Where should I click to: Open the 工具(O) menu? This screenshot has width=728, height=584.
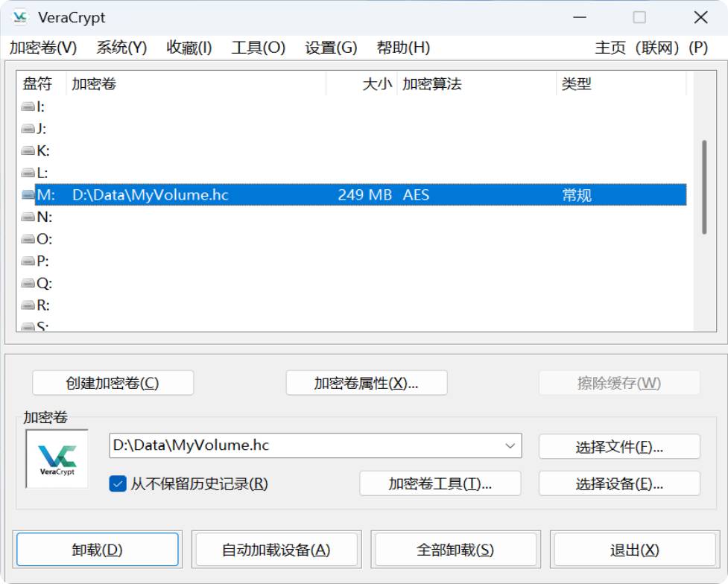[x=258, y=48]
